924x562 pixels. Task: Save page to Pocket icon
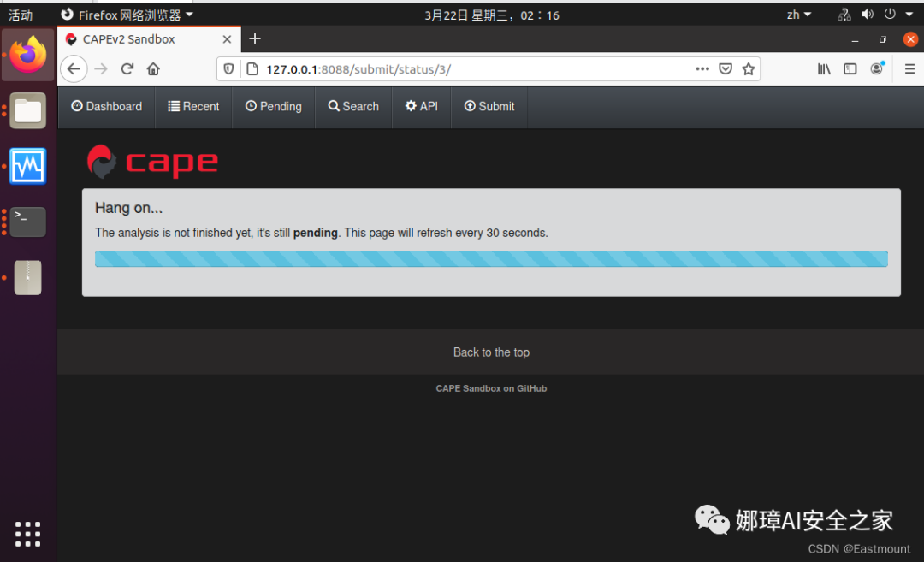(x=726, y=69)
